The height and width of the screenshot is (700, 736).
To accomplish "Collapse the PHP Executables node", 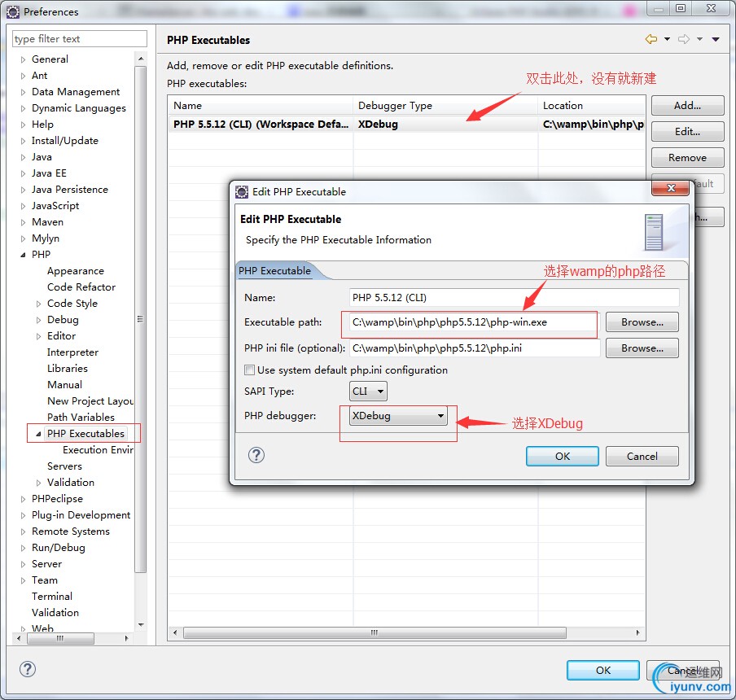I will click(x=38, y=434).
